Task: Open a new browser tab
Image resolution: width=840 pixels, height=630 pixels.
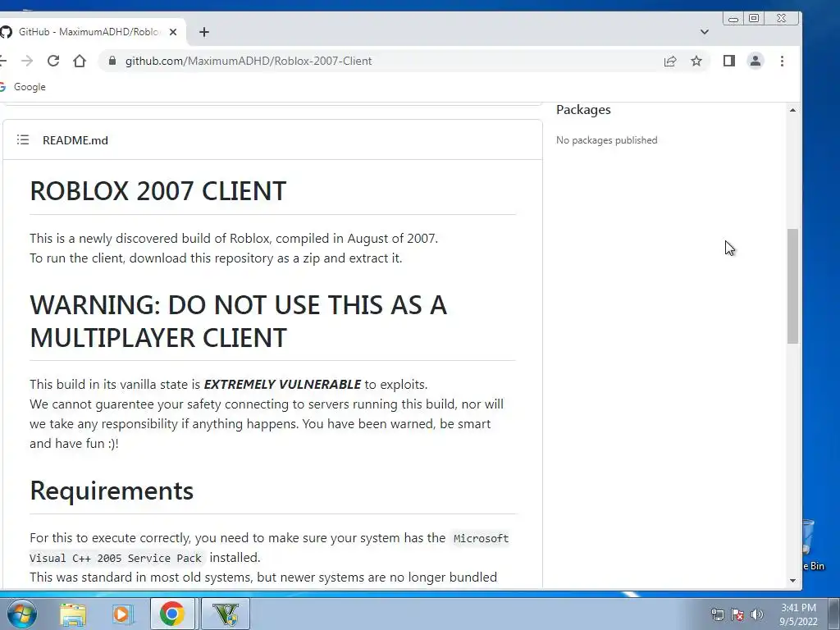Action: coord(204,32)
